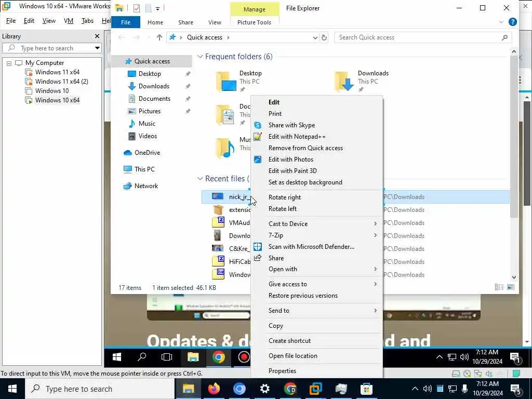The image size is (532, 399).
Task: Open File tab in File Explorer
Action: (126, 22)
